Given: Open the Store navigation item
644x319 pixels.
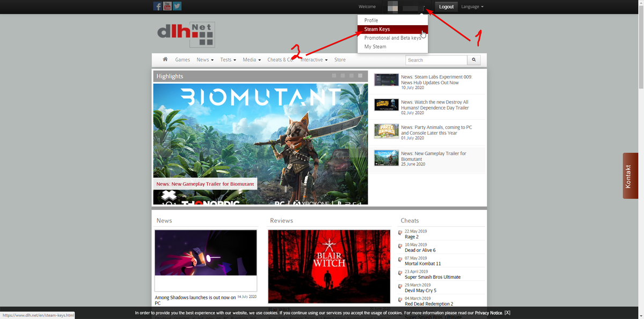Looking at the screenshot, I should click(340, 60).
